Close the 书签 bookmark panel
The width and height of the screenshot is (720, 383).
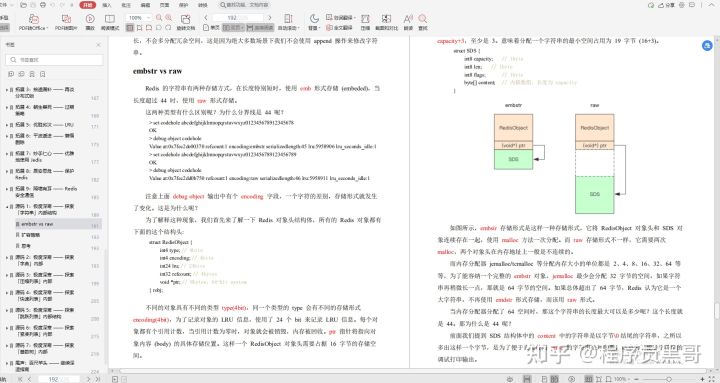[x=98, y=45]
